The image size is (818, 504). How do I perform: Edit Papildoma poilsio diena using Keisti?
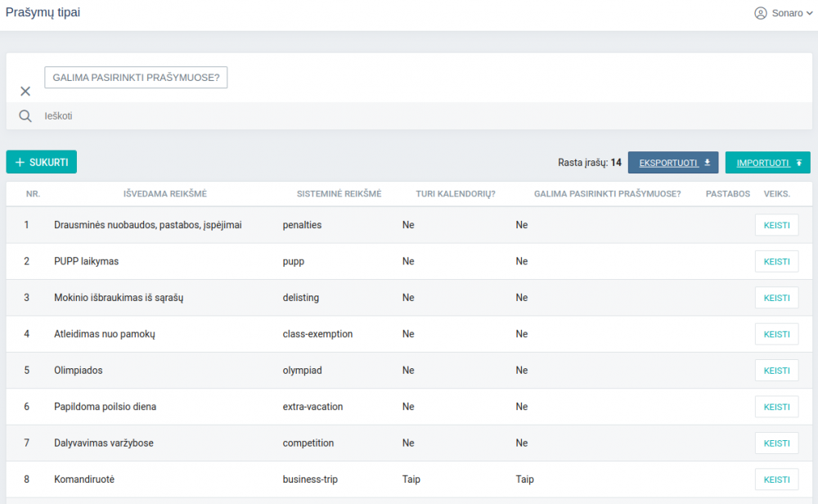click(776, 407)
